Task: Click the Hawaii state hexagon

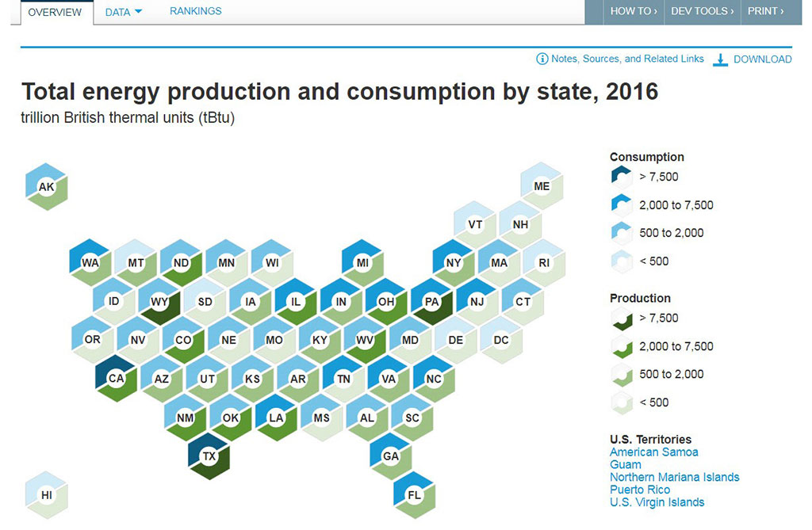Action: 46,494
